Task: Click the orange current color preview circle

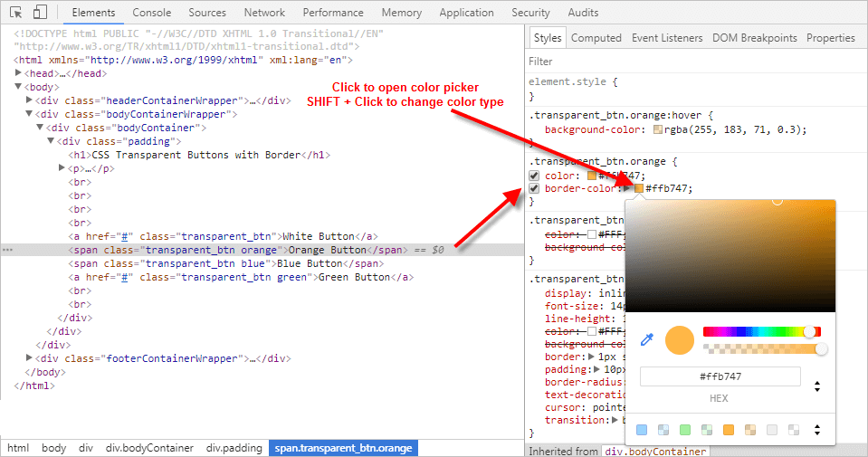Action: (x=679, y=339)
